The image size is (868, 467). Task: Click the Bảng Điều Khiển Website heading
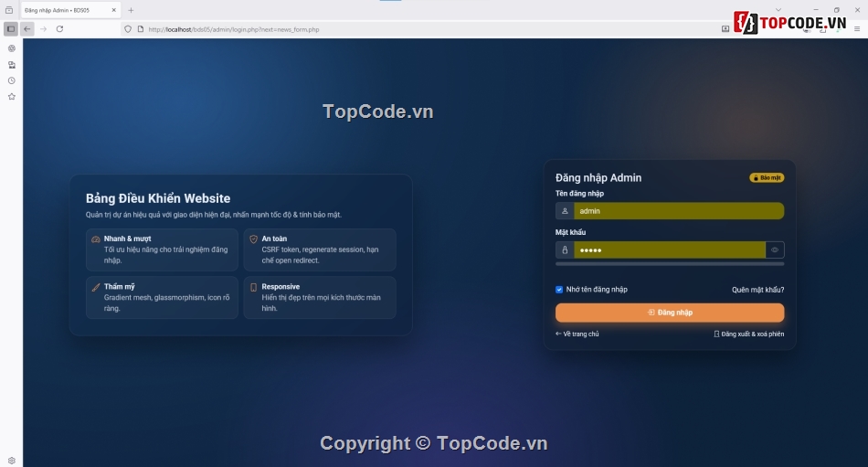pyautogui.click(x=158, y=198)
